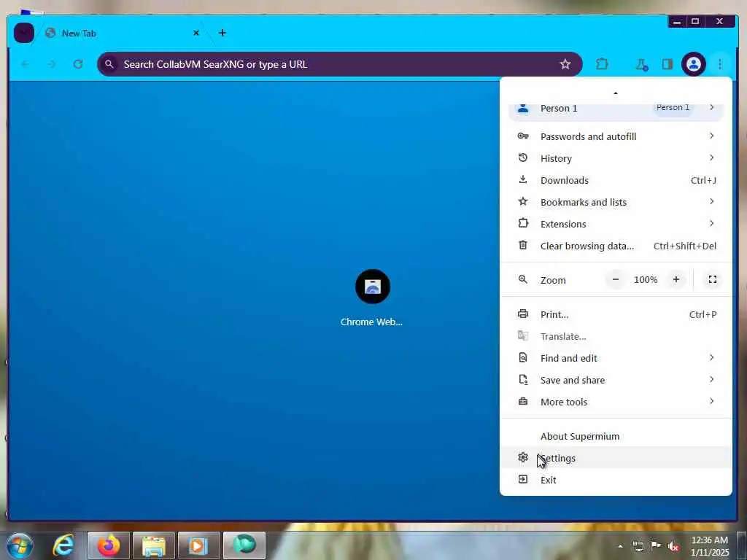Click the star icon beside Bookmarks and lists

click(522, 201)
